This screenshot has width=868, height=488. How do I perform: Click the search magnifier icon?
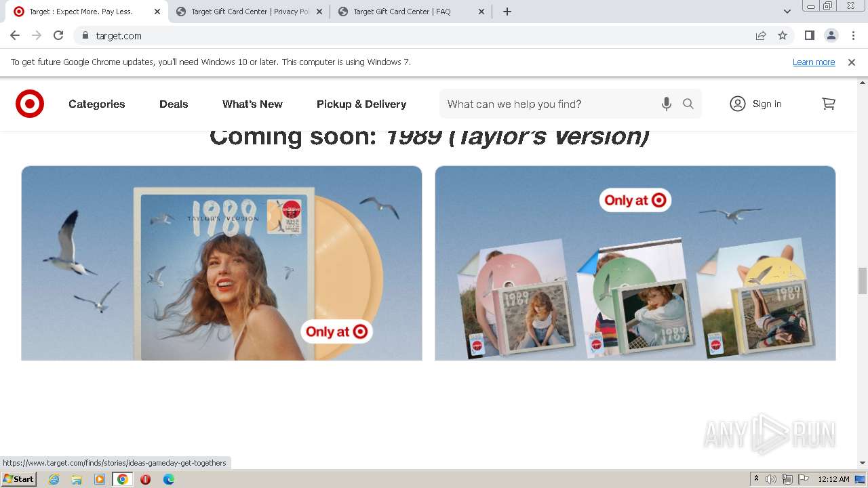point(688,104)
